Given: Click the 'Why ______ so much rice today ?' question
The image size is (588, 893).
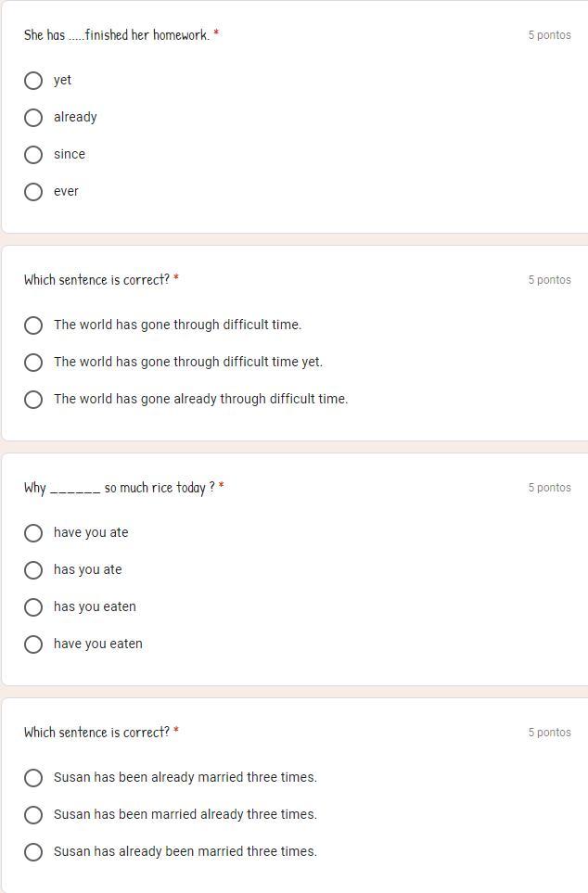Looking at the screenshot, I should pyautogui.click(x=120, y=488).
